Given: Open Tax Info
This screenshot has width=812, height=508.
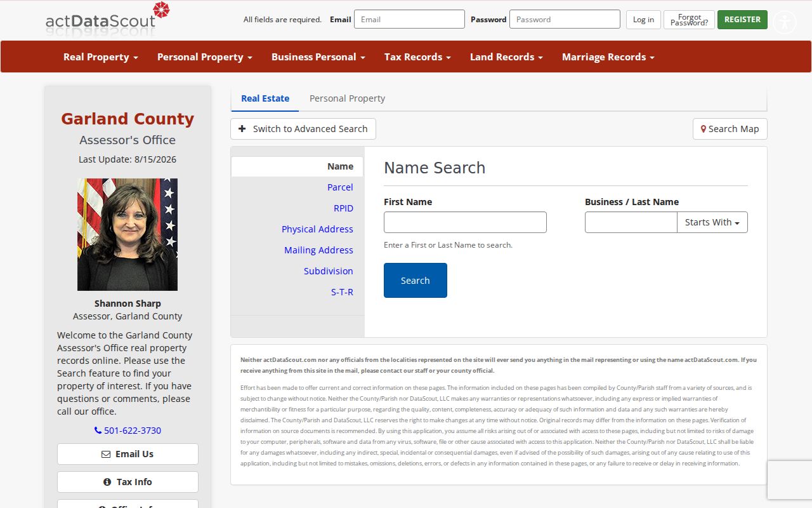Looking at the screenshot, I should tap(128, 482).
